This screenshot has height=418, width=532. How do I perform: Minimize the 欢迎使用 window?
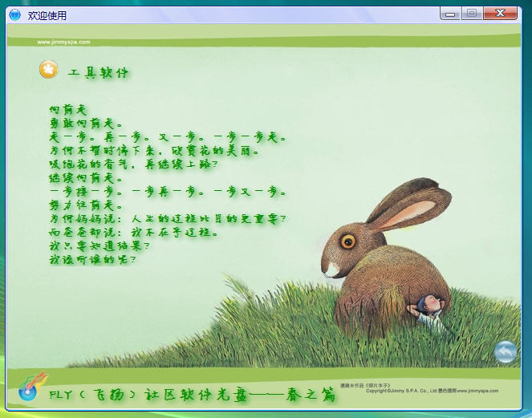pyautogui.click(x=450, y=14)
